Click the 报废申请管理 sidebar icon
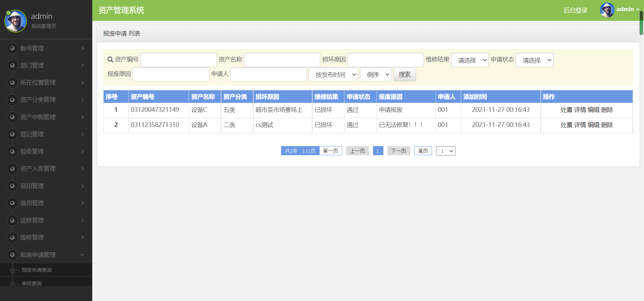Screen dimensions: 644x301 12,255
